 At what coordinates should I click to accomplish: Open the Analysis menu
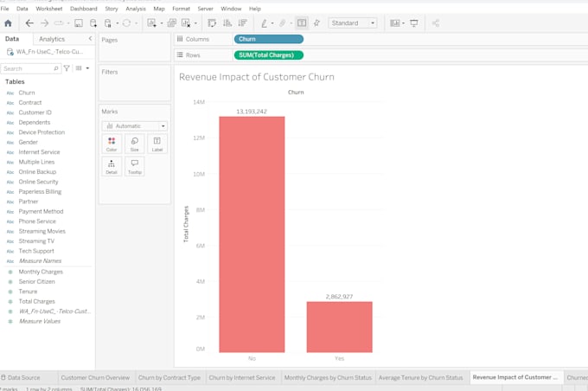[x=136, y=9]
